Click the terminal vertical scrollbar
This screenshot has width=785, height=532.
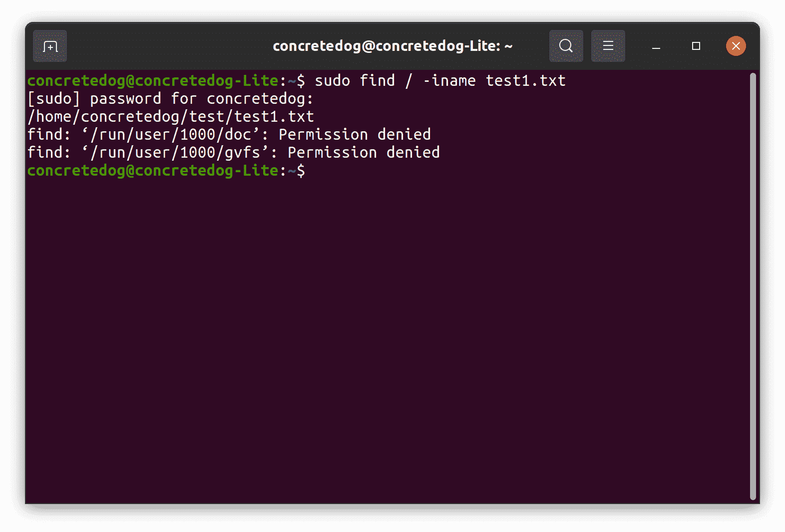[x=753, y=286]
